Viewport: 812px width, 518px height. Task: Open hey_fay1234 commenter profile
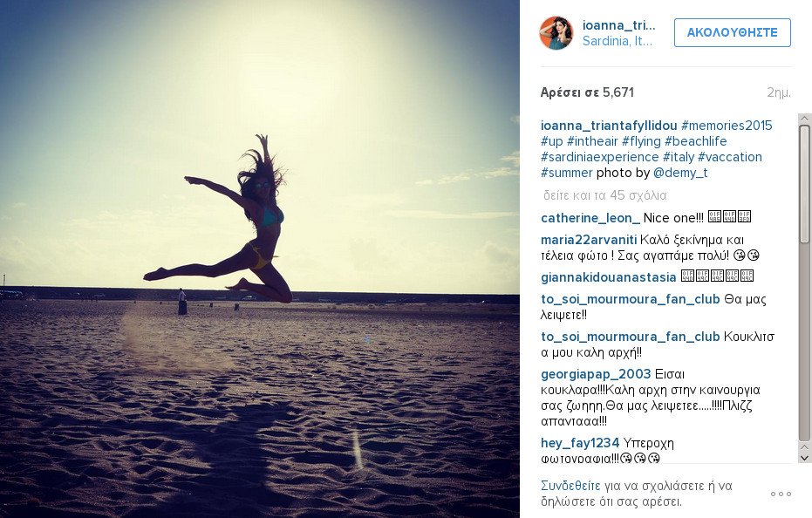[x=580, y=443]
